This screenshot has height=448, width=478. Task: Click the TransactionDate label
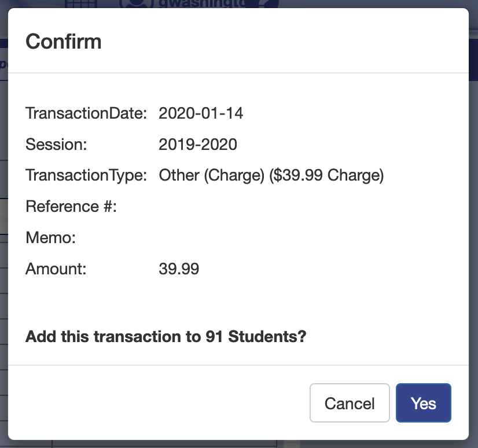coord(87,113)
